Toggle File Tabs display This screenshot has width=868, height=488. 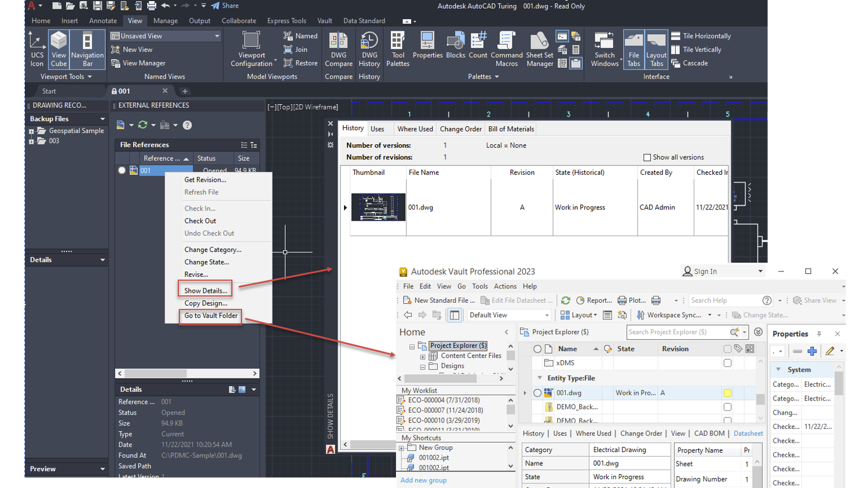click(633, 49)
